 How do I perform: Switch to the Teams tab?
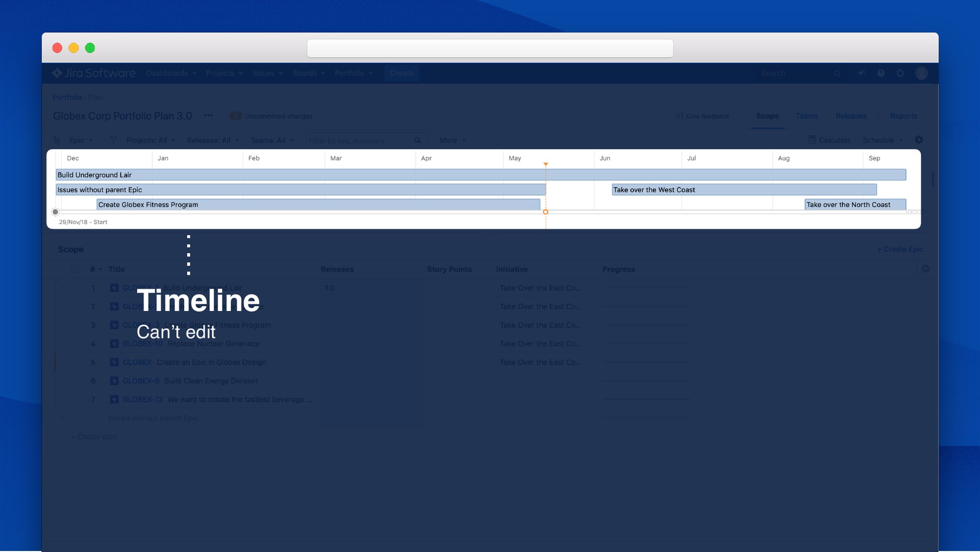[x=807, y=116]
